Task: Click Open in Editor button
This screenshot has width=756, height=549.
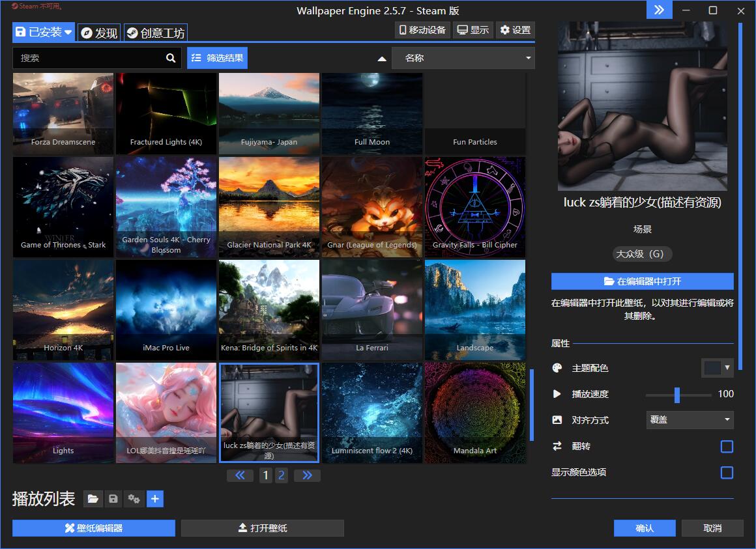Action: 642,281
